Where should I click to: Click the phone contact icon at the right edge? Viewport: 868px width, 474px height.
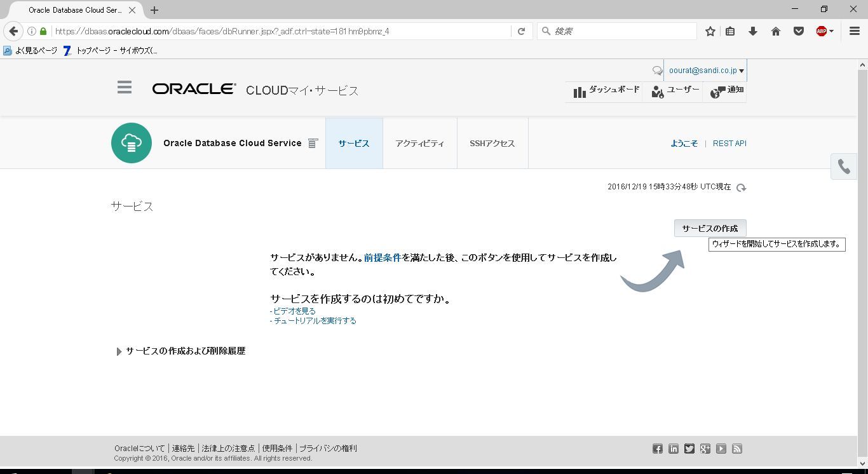pyautogui.click(x=844, y=166)
